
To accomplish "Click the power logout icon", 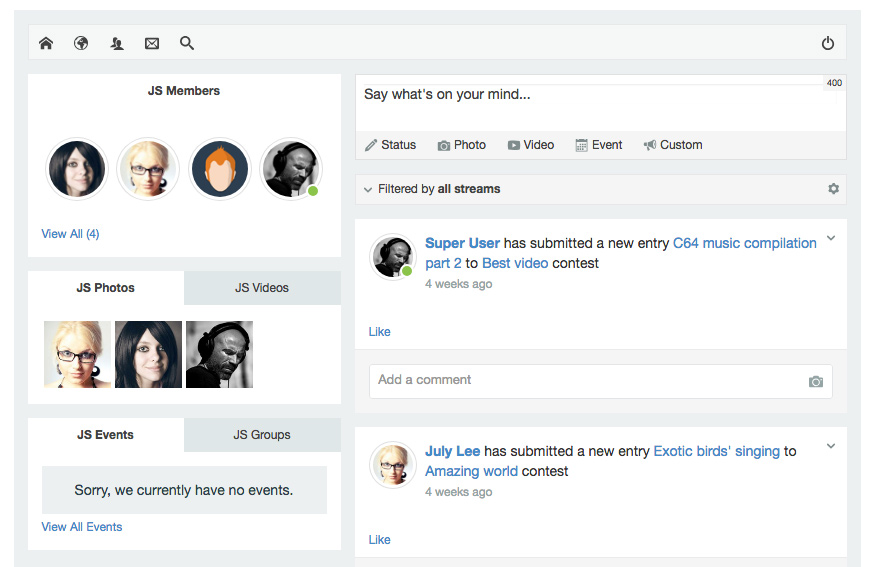I will coord(828,43).
